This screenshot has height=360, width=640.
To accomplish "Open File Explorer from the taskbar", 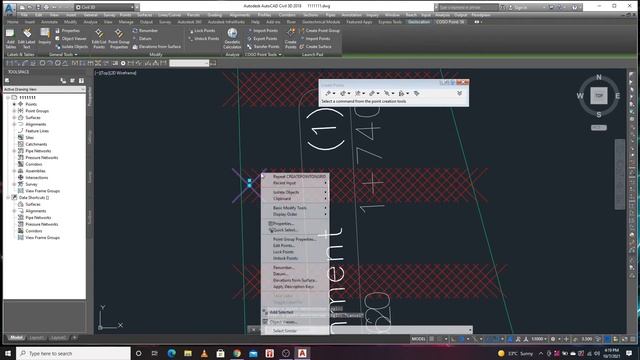I will 188,353.
